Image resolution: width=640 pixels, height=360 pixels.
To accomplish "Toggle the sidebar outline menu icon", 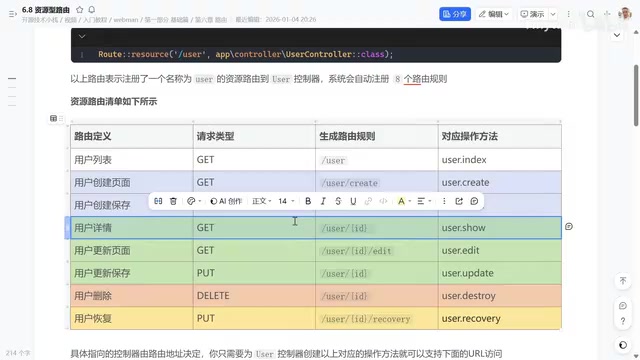I will pyautogui.click(x=13, y=14).
